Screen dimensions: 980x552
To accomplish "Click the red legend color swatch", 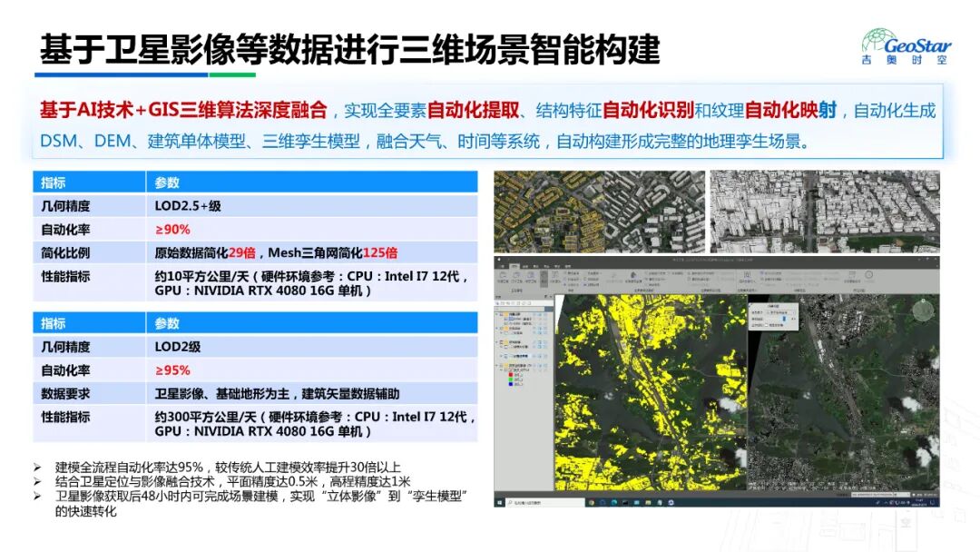I will [x=511, y=374].
